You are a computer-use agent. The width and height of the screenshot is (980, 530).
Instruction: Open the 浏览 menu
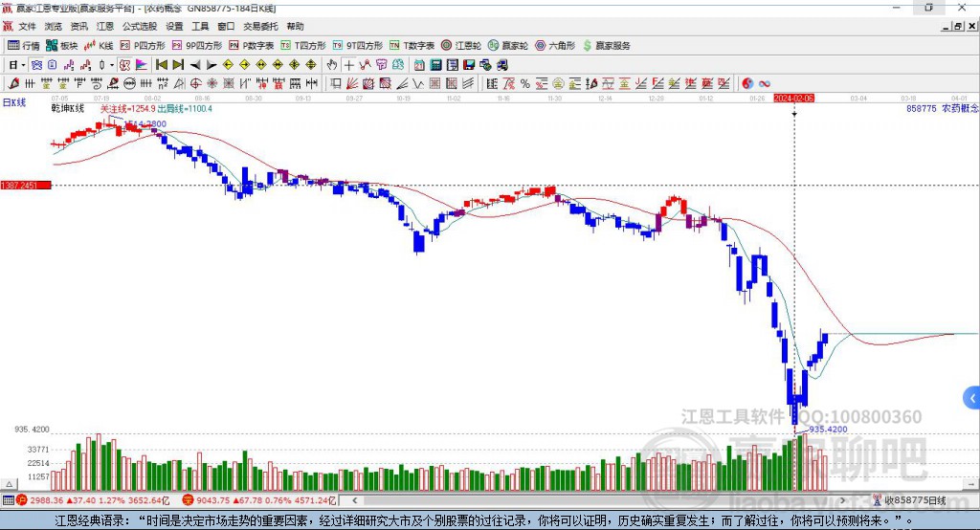pyautogui.click(x=54, y=26)
